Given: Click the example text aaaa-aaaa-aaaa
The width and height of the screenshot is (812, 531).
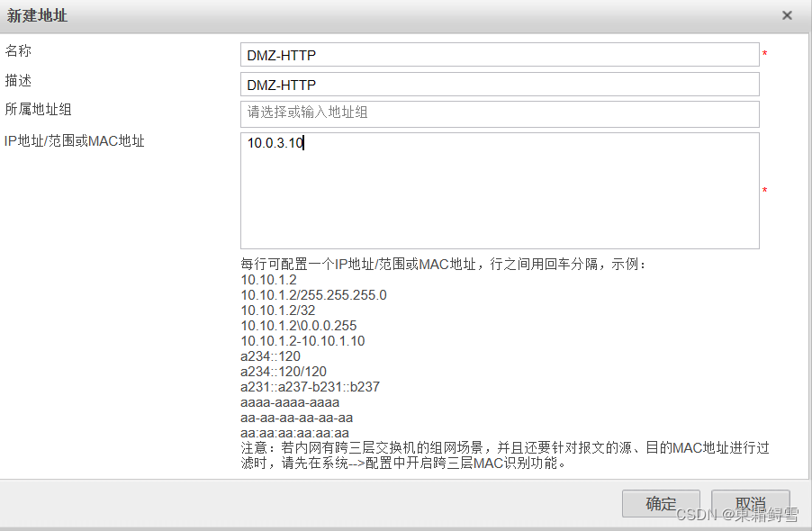Looking at the screenshot, I should tap(290, 402).
